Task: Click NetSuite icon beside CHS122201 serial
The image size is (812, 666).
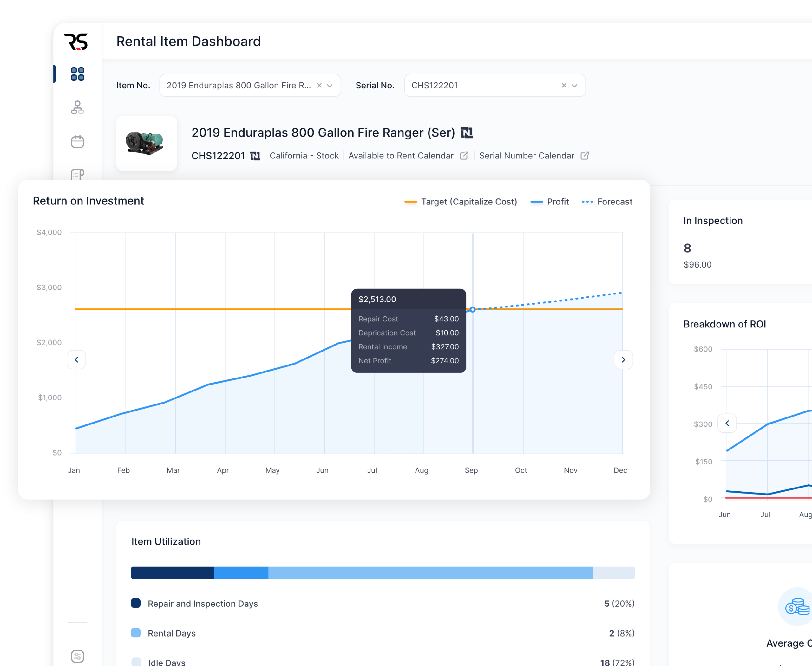Action: (255, 156)
